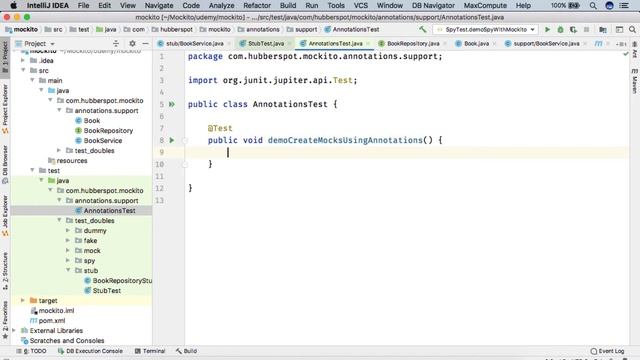Run class gutter icon at line 5
Image resolution: width=640 pixels, height=360 pixels.
(x=172, y=104)
